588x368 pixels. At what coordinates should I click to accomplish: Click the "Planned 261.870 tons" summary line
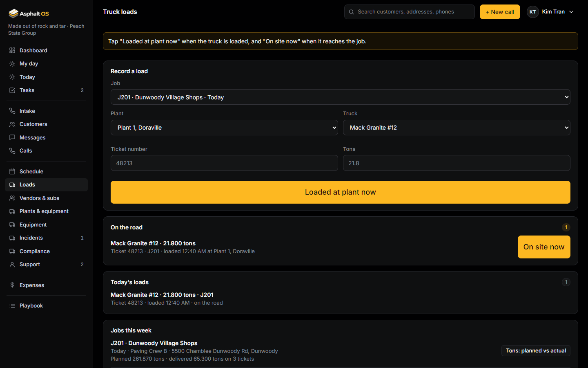tap(182, 359)
